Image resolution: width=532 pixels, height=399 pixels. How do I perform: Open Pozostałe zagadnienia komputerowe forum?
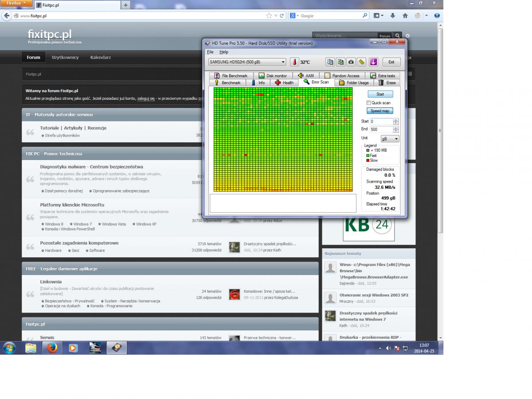point(79,243)
